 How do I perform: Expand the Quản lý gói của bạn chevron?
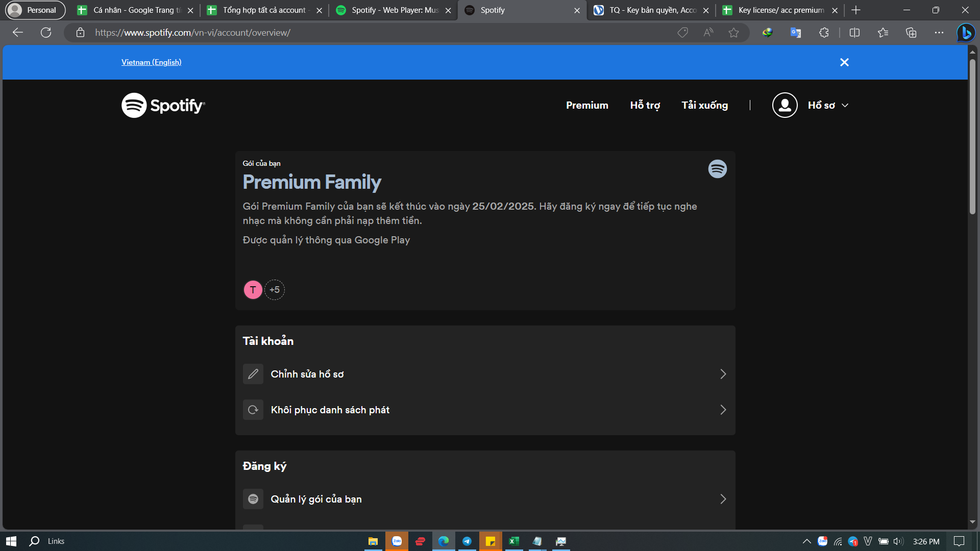(723, 499)
